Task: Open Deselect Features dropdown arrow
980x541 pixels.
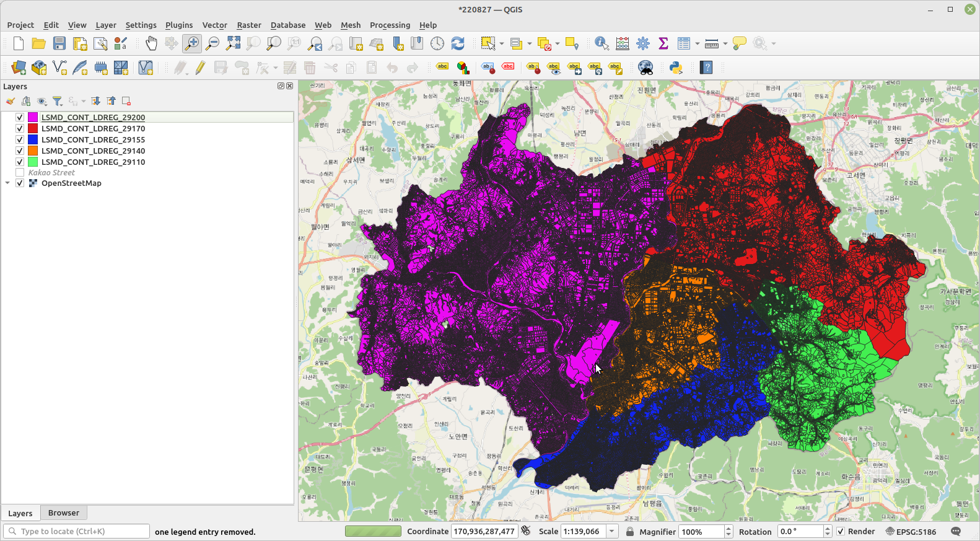Action: pos(557,43)
